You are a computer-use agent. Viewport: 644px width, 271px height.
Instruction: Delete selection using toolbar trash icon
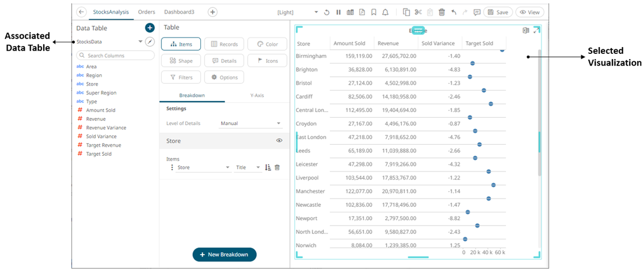coord(442,12)
